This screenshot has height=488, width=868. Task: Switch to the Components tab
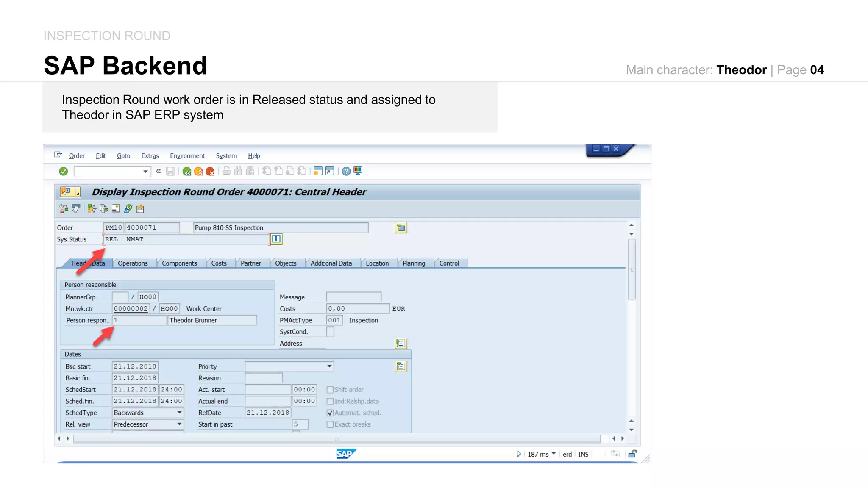[x=179, y=263]
